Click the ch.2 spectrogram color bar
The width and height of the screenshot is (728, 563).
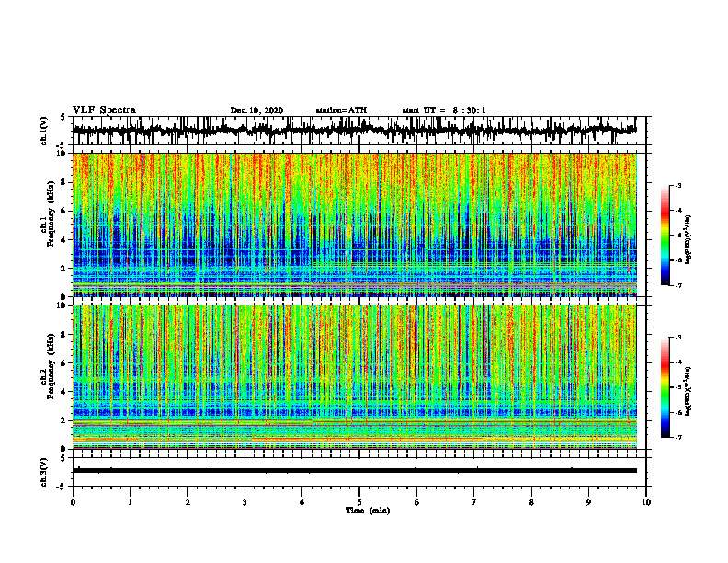(665, 387)
